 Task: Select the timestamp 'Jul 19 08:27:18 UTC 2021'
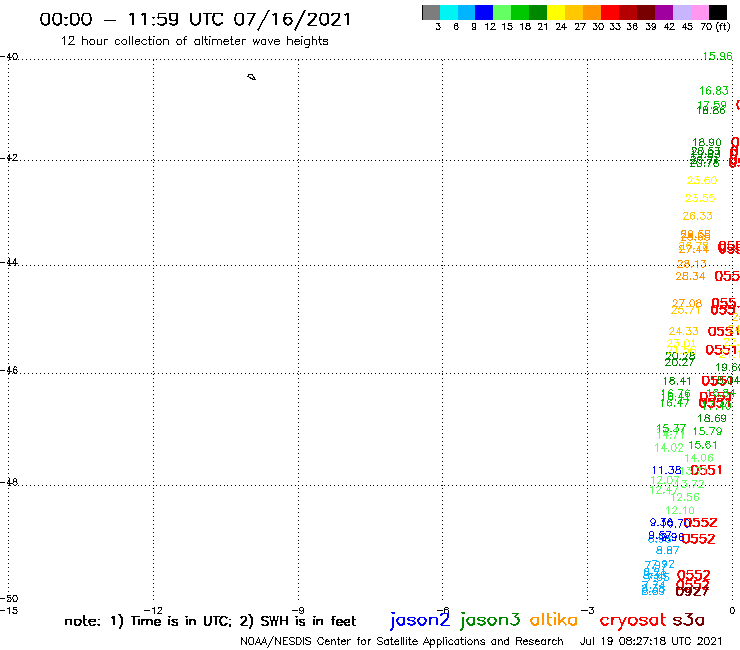click(651, 641)
